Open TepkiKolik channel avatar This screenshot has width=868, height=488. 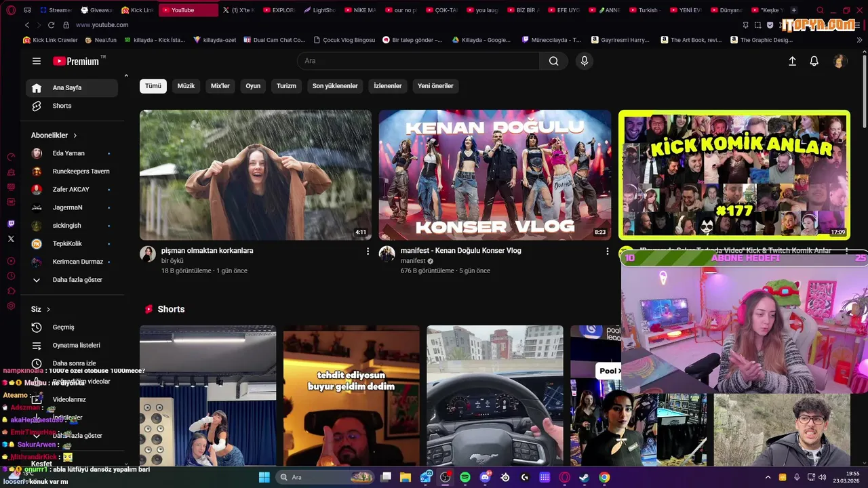point(37,243)
